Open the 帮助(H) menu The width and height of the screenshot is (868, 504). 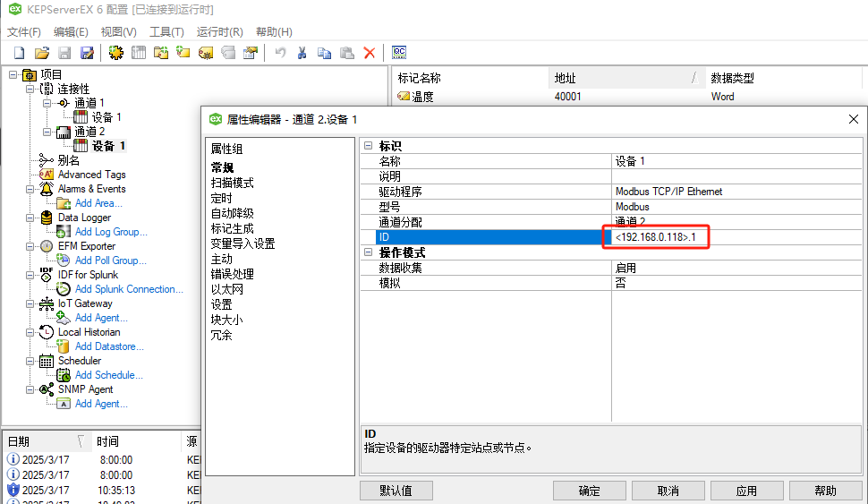274,32
